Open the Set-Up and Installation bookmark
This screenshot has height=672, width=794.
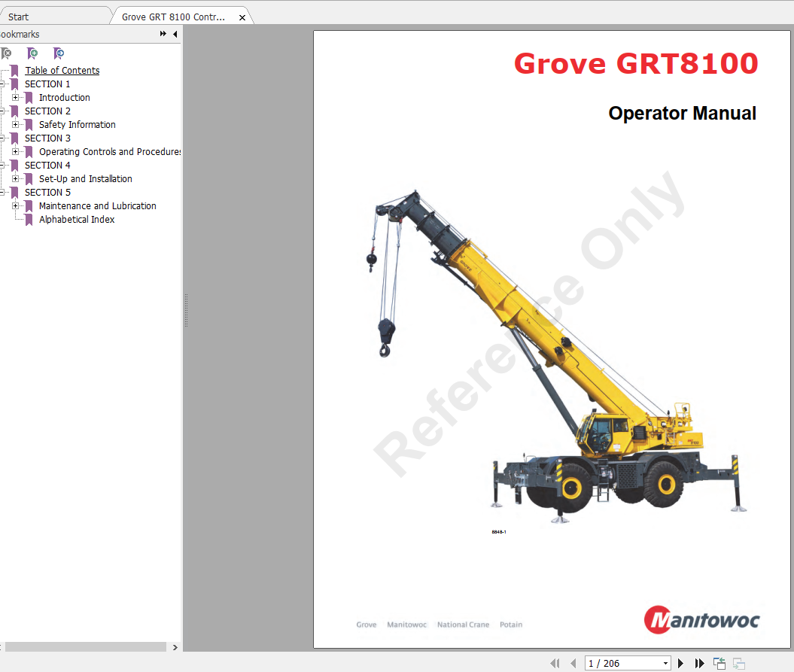(86, 179)
